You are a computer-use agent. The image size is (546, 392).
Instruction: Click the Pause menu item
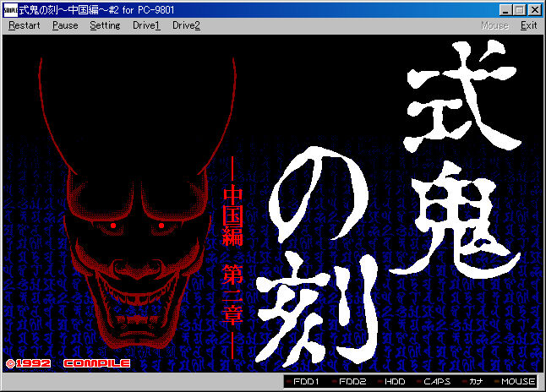[x=65, y=25]
